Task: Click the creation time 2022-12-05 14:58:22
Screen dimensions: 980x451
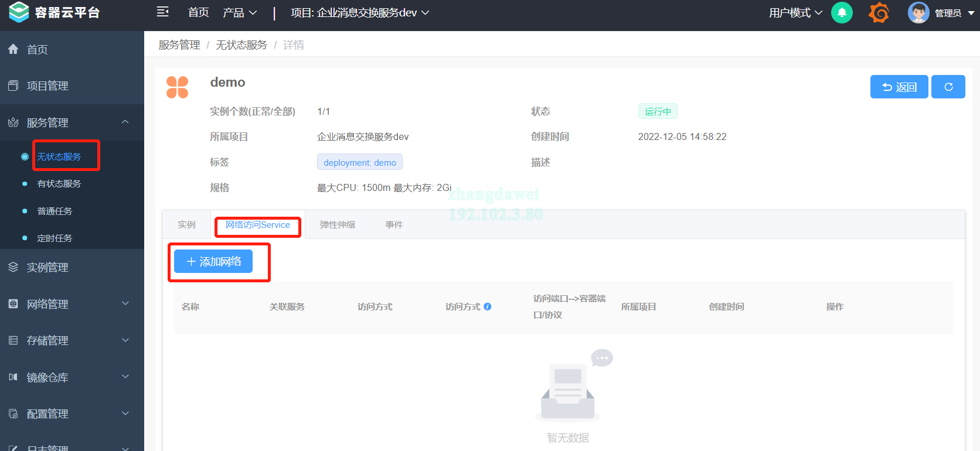Action: (x=682, y=136)
